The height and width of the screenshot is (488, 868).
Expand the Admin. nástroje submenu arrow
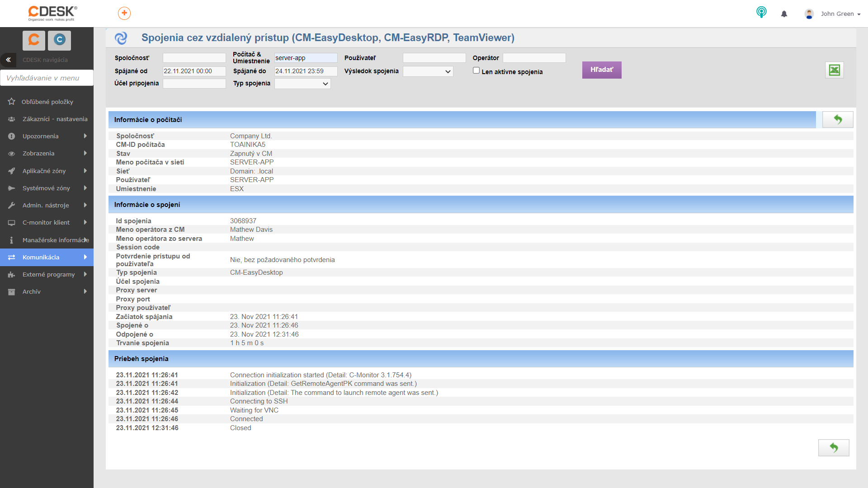pos(85,205)
